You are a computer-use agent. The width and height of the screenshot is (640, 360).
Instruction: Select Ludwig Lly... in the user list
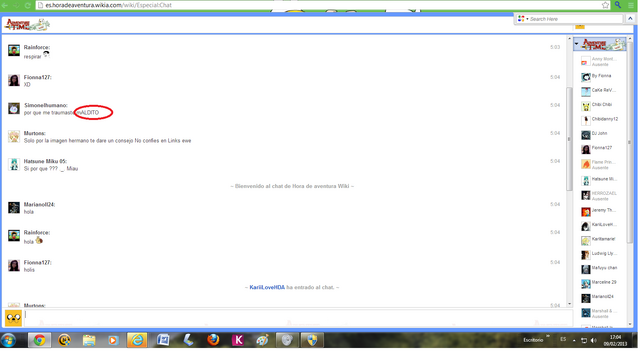coord(600,254)
